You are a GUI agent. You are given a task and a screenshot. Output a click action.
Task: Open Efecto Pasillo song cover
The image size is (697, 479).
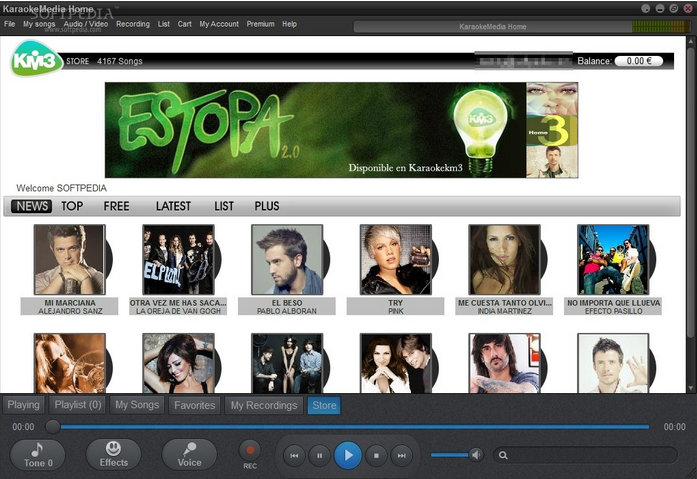click(613, 259)
